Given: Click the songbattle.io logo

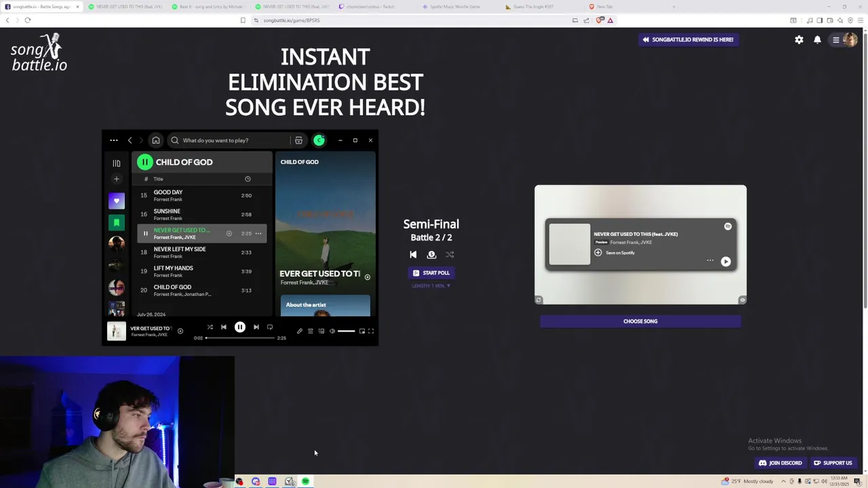Looking at the screenshot, I should 39,52.
